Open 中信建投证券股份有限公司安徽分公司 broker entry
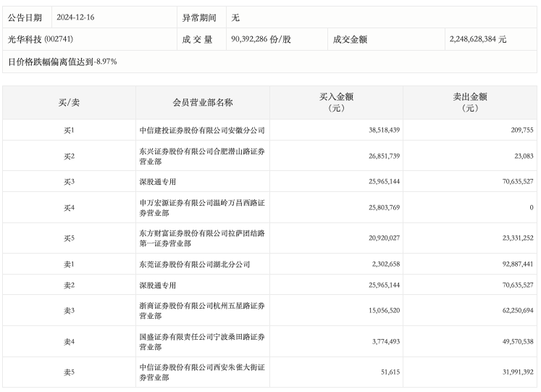The image size is (541, 392). tap(202, 130)
